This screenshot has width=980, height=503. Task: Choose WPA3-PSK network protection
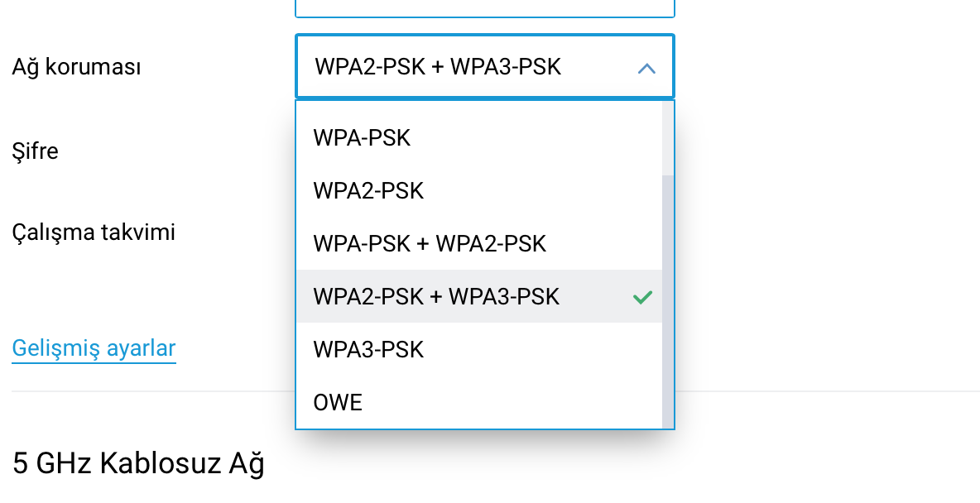pos(478,349)
